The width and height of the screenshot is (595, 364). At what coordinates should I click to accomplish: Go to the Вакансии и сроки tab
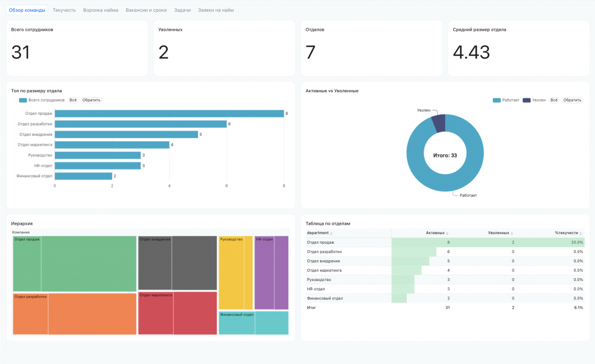(146, 10)
